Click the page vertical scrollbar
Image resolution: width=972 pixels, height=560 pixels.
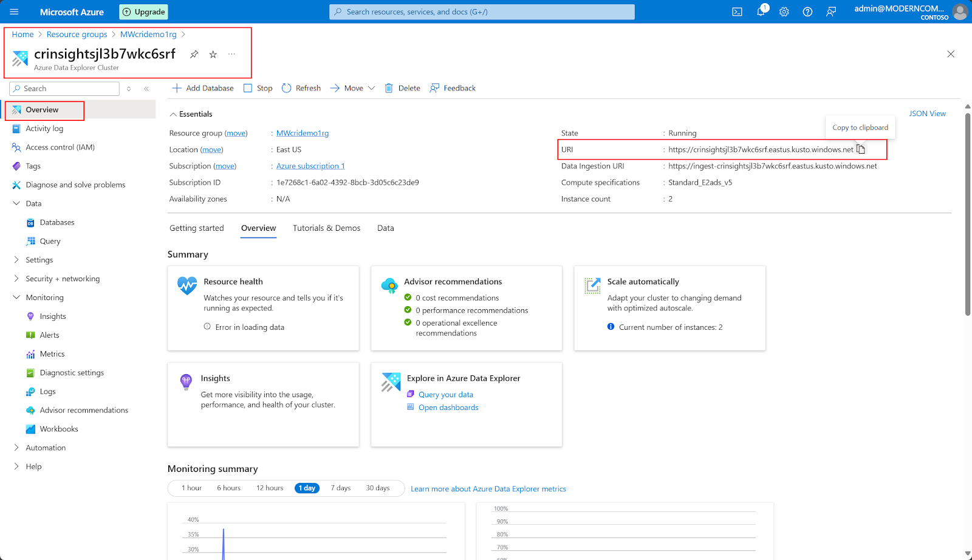coord(968,214)
